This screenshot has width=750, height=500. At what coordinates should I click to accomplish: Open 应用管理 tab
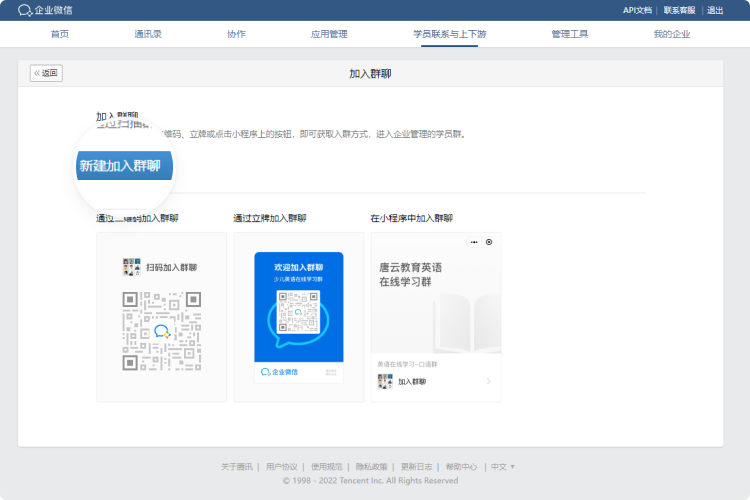tap(329, 34)
